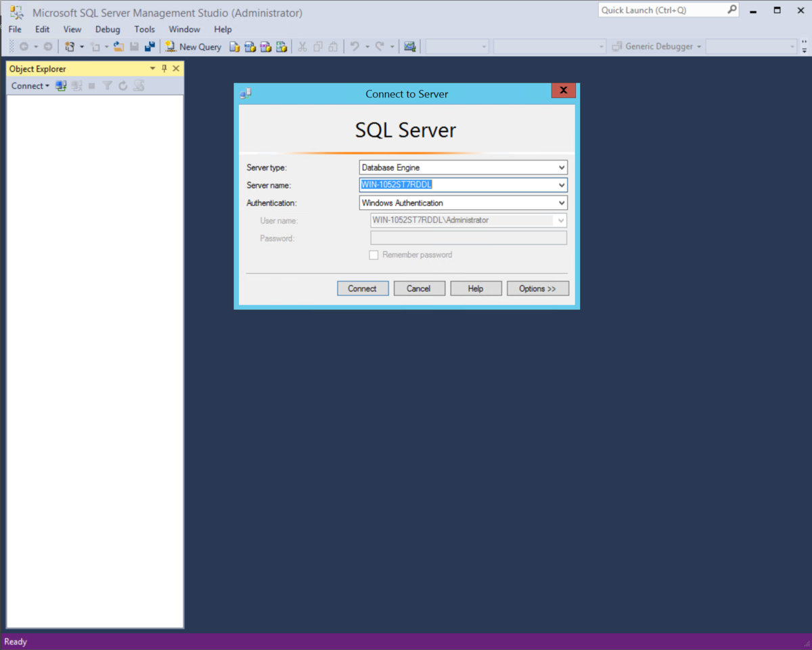
Task: Click the Copy toolbar icon
Action: pos(318,47)
